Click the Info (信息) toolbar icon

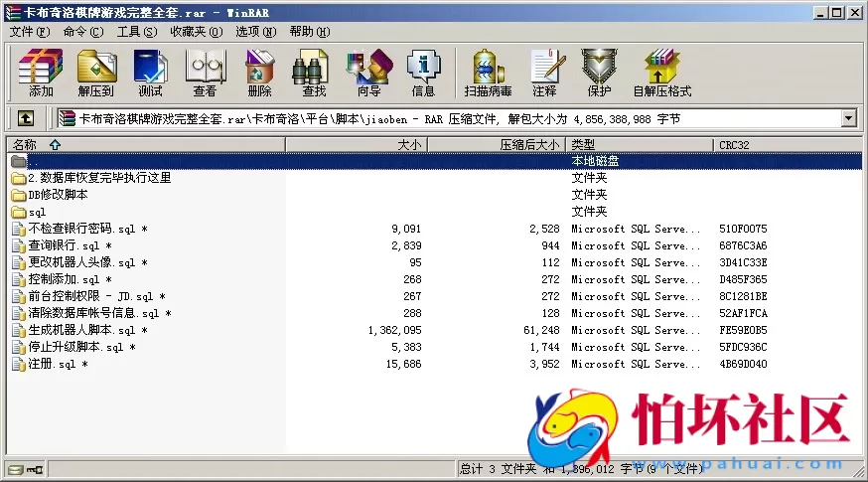pyautogui.click(x=423, y=73)
